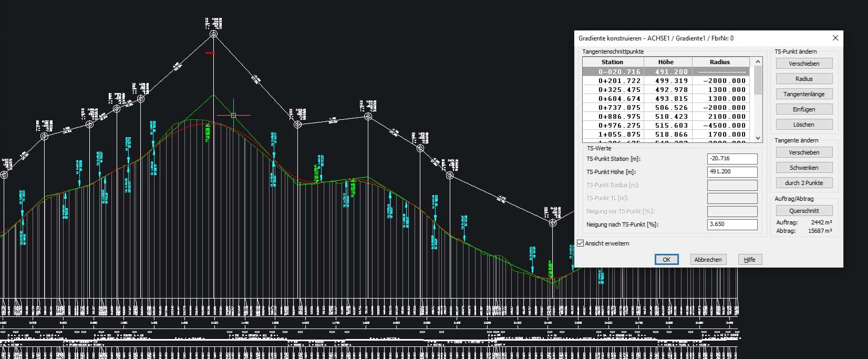Click the durch 2 Punkte button
The image size is (868, 359).
coord(804,183)
